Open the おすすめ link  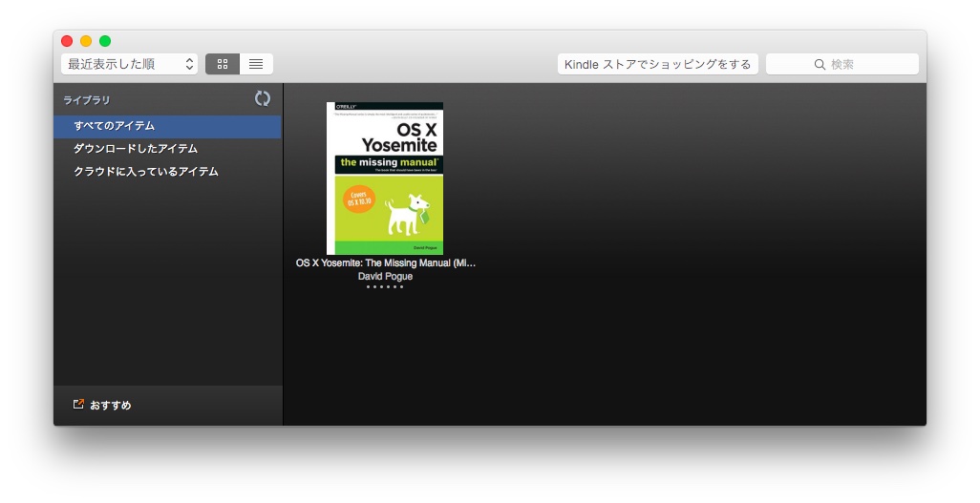coord(111,405)
